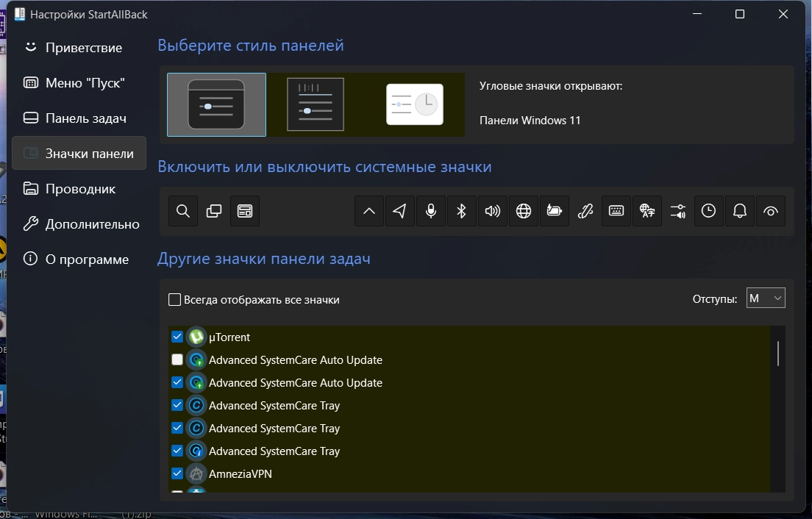
Task: Toggle the notification bell system icon
Action: tap(740, 212)
